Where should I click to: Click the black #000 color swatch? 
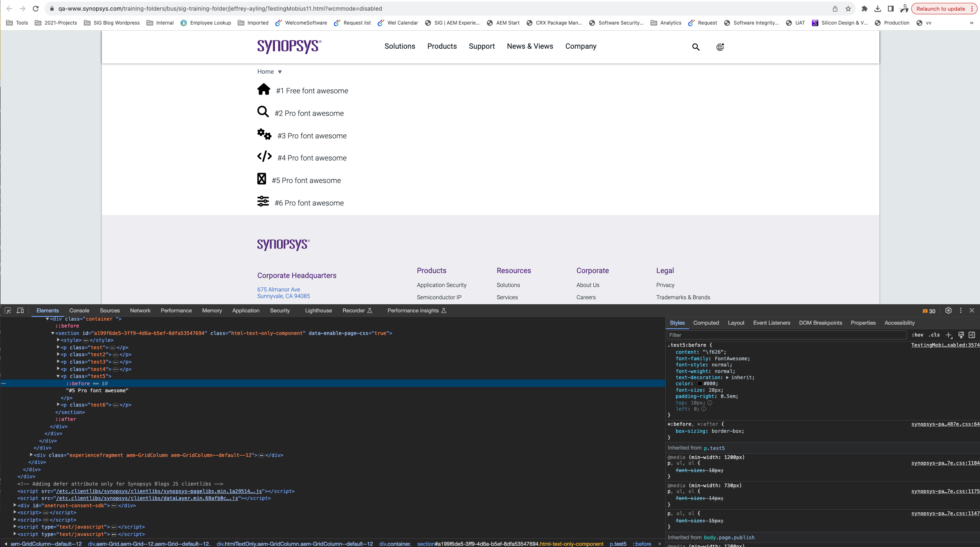tap(700, 384)
